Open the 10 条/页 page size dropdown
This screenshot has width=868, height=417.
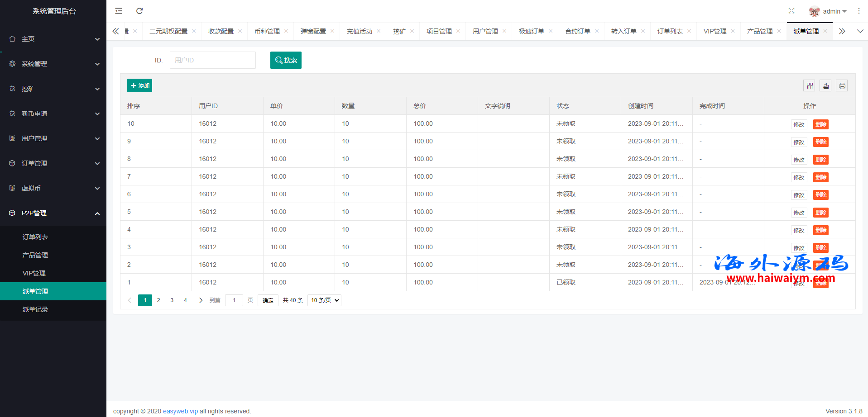(x=324, y=300)
